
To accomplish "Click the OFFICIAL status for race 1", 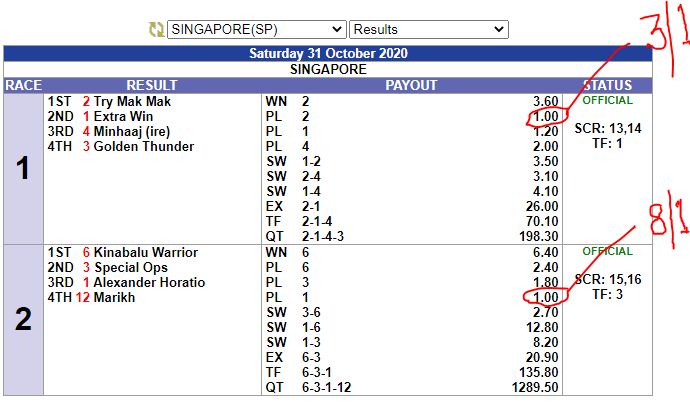I will pos(607,101).
